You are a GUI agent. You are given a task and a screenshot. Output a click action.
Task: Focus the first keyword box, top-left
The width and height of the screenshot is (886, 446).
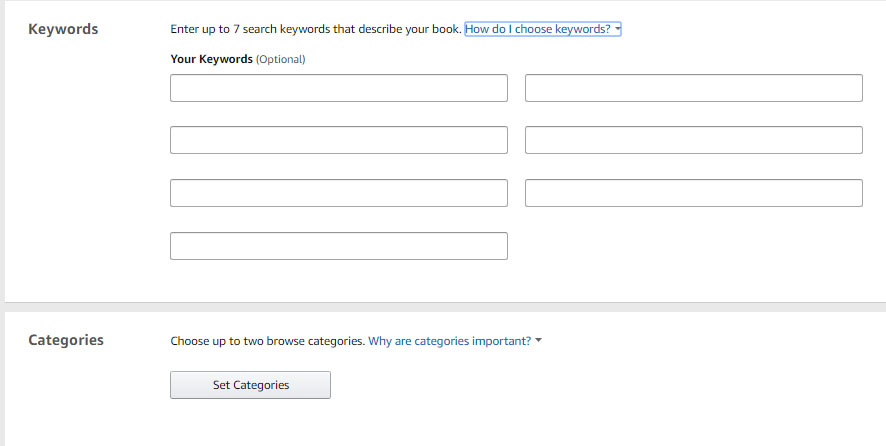[x=338, y=88]
